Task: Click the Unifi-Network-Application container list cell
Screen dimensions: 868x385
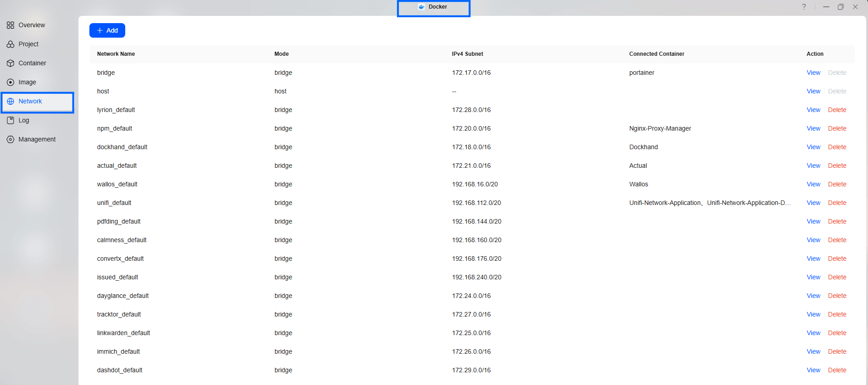Action: point(710,203)
